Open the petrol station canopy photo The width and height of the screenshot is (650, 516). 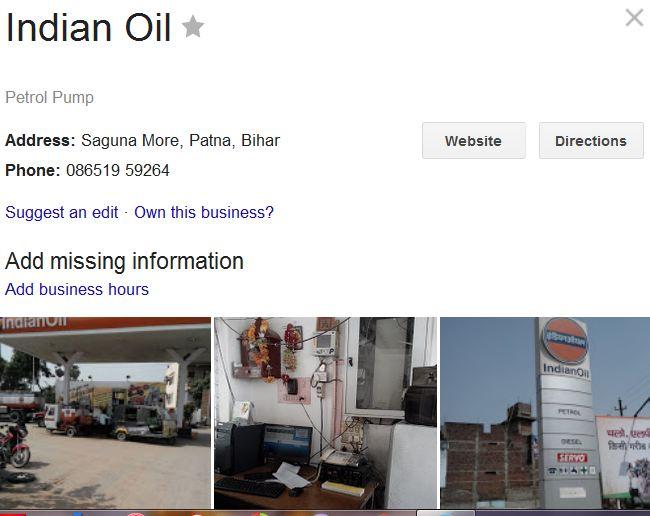pos(105,413)
